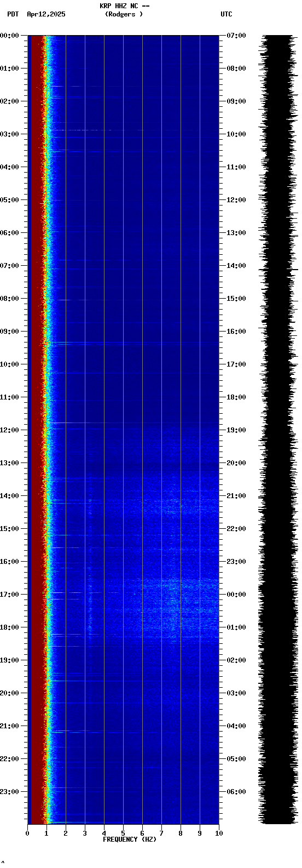302x868 pixels.
Task: Click the black seismogram waveform trace
Action: pyautogui.click(x=278, y=430)
